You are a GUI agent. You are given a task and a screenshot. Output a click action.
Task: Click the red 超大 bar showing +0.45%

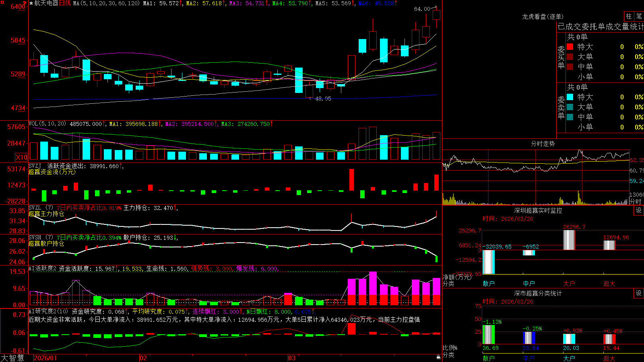(609, 339)
